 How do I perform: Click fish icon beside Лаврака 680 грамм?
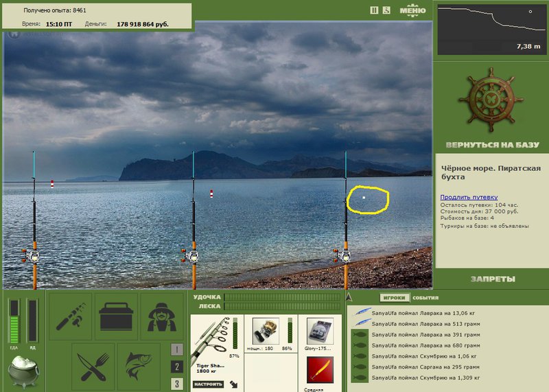[x=360, y=345]
